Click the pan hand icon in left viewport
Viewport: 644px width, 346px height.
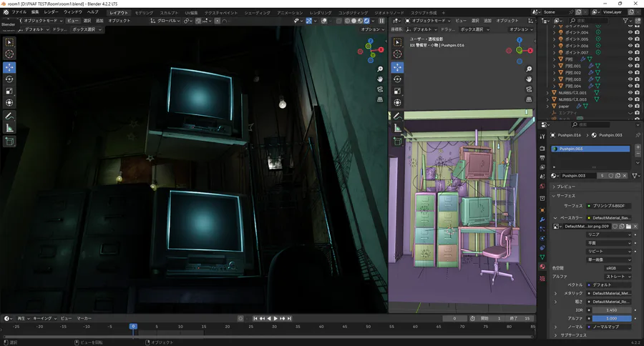pos(380,79)
